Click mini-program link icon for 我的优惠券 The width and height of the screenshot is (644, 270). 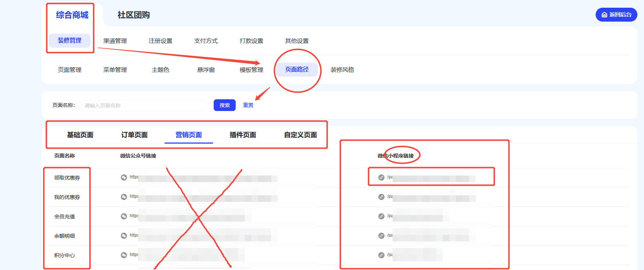pos(381,197)
